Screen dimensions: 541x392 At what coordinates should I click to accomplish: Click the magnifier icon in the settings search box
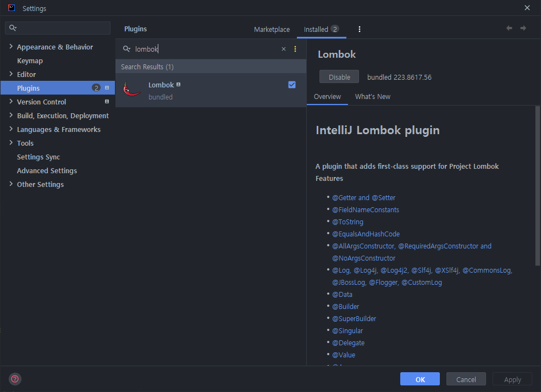[13, 27]
